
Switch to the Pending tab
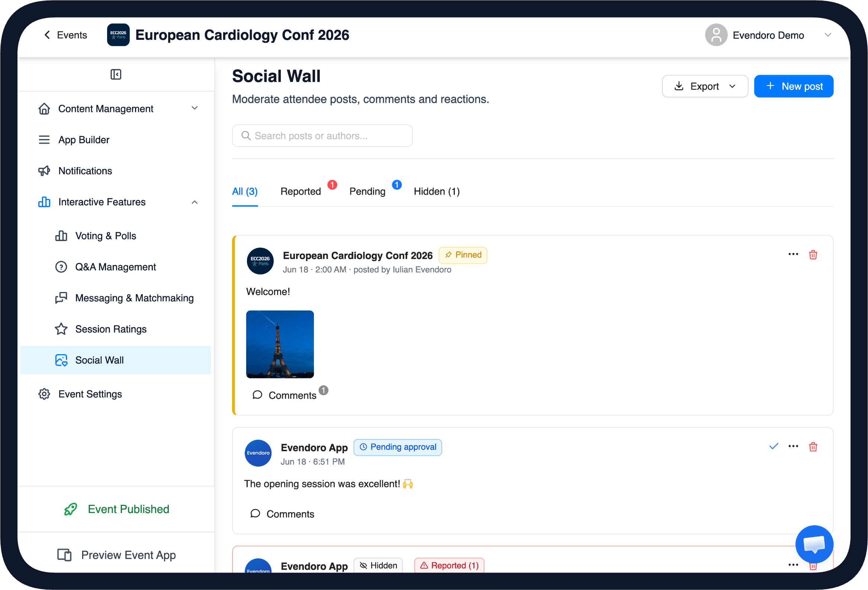coord(367,191)
